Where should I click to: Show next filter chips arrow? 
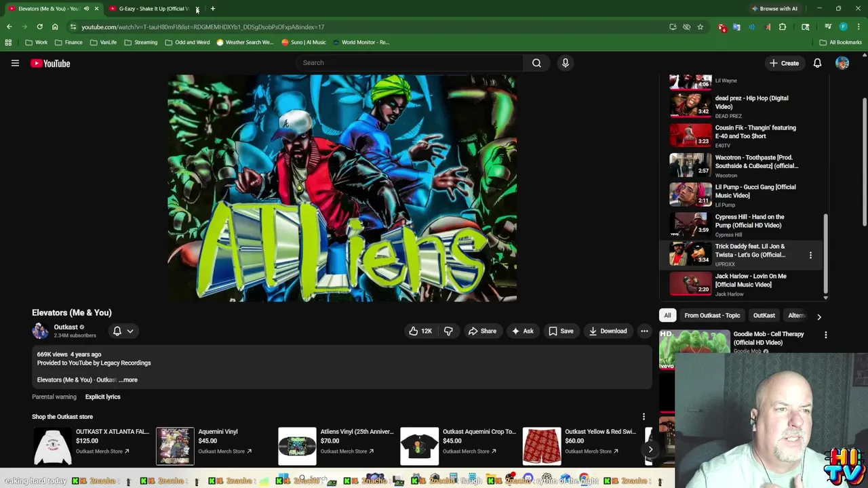click(x=818, y=317)
